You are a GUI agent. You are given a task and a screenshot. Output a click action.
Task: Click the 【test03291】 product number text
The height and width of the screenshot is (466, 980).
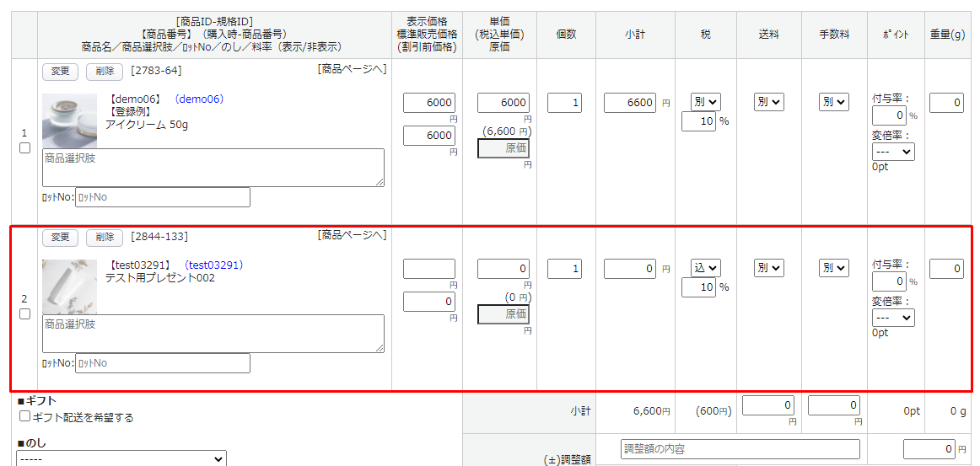point(140,265)
